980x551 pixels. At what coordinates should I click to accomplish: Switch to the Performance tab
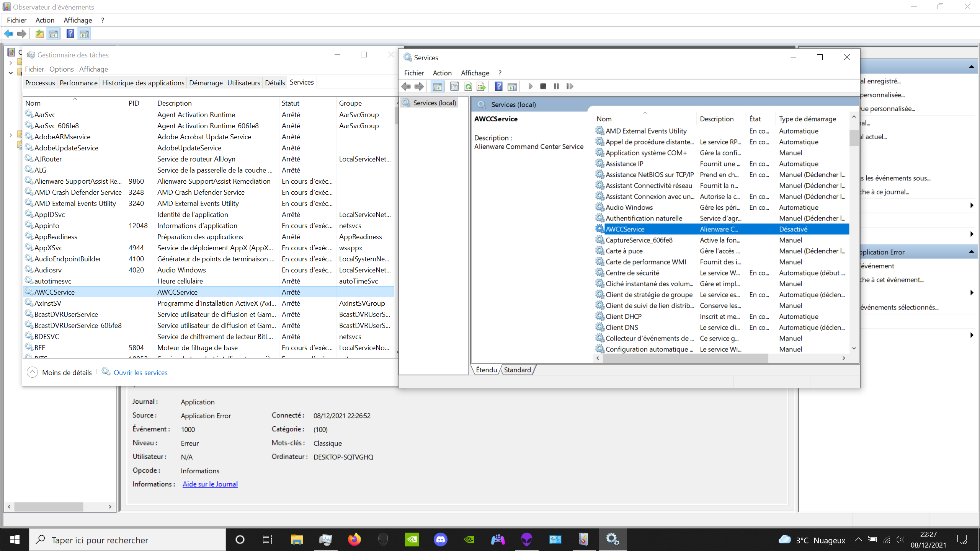point(78,83)
